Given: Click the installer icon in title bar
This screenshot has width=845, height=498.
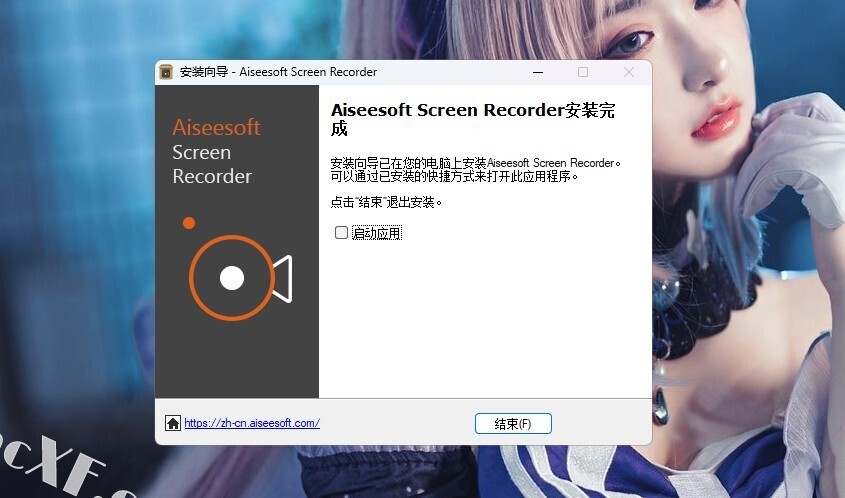Looking at the screenshot, I should coord(166,72).
